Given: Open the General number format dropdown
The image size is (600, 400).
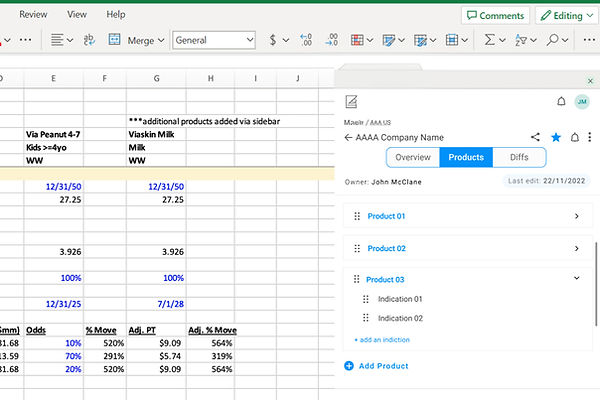Looking at the screenshot, I should click(x=214, y=40).
